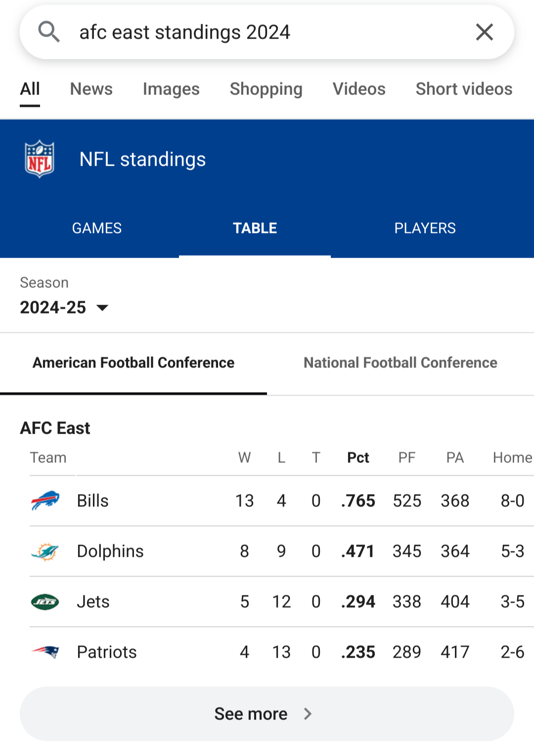This screenshot has height=756, width=534.
Task: Click the Jets team logo
Action: 45,602
